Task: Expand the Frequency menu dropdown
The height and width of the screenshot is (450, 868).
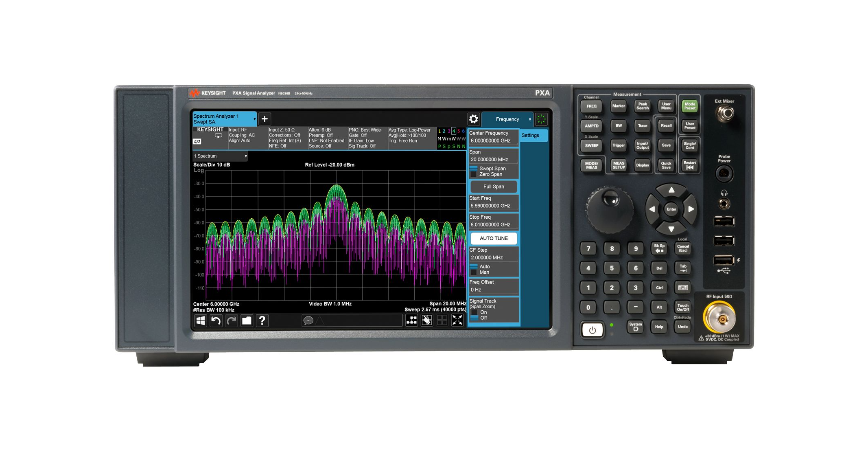Action: coord(529,119)
